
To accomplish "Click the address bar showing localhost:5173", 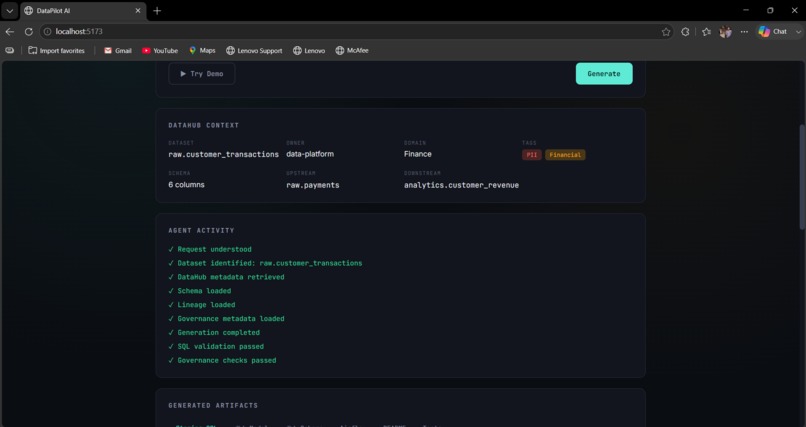I will (x=355, y=32).
